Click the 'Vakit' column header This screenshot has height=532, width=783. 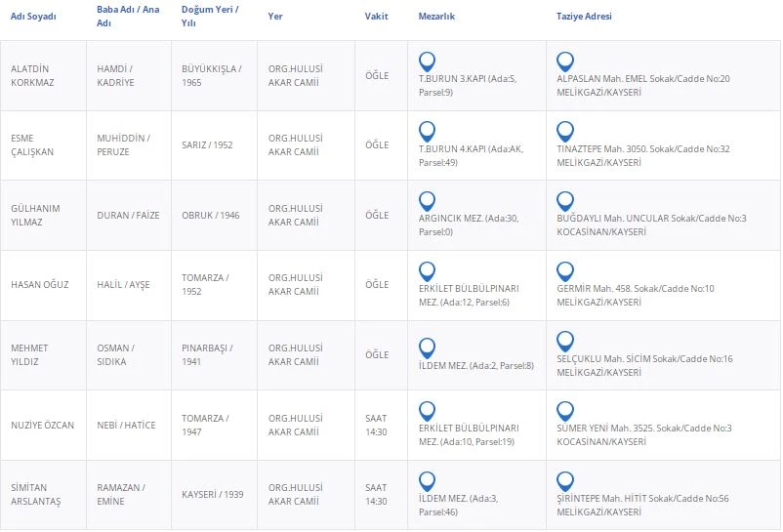pos(376,17)
